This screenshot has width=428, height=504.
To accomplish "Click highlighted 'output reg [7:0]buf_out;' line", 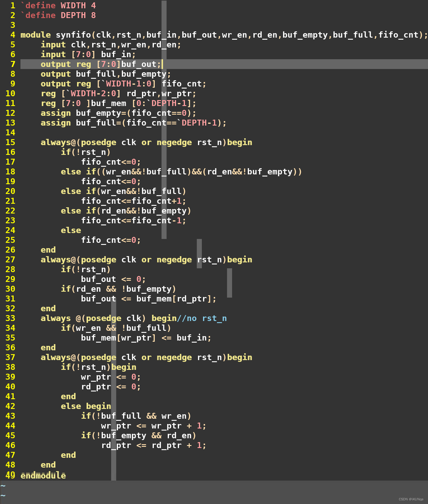I will 224,64.
